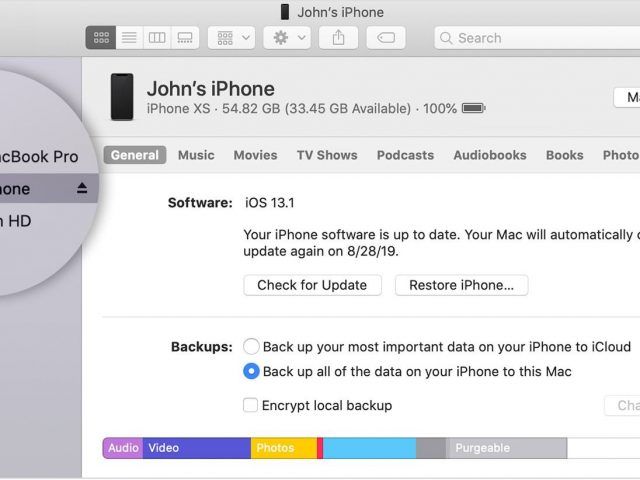Click the Share toolbar icon
The height and width of the screenshot is (480, 640).
338,38
